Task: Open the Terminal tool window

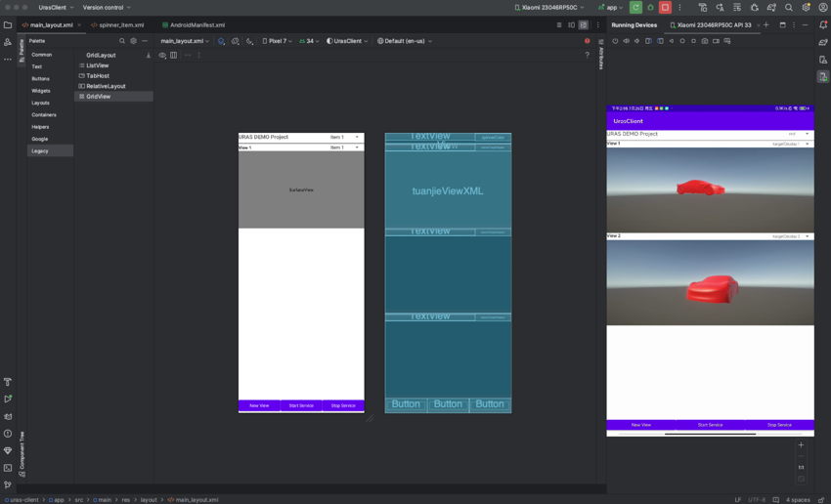Action: (x=8, y=468)
